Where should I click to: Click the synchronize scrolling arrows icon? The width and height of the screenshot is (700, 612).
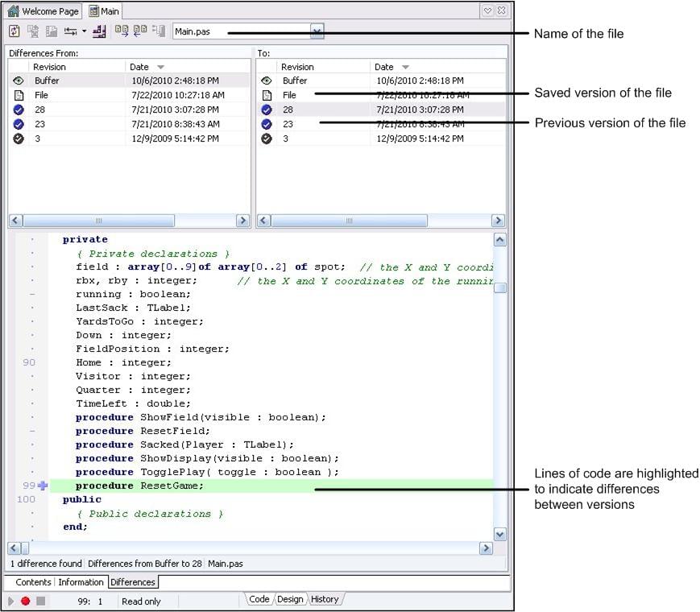[70, 31]
